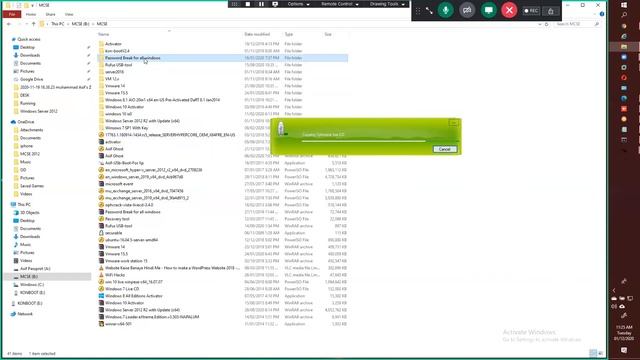Screen dimensions: 640x360
Task: Open the Action Center notification icon
Action: [624, 350]
